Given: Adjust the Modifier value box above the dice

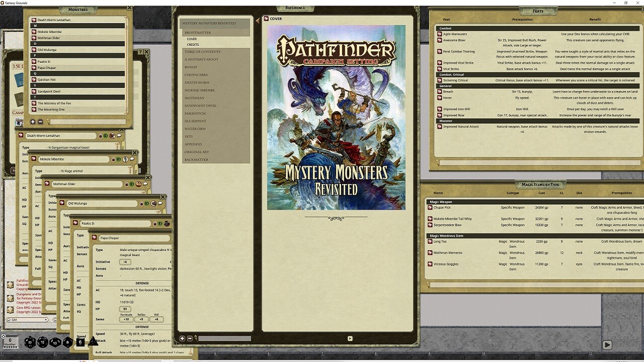Looking at the screenshot, I should tap(10, 340).
